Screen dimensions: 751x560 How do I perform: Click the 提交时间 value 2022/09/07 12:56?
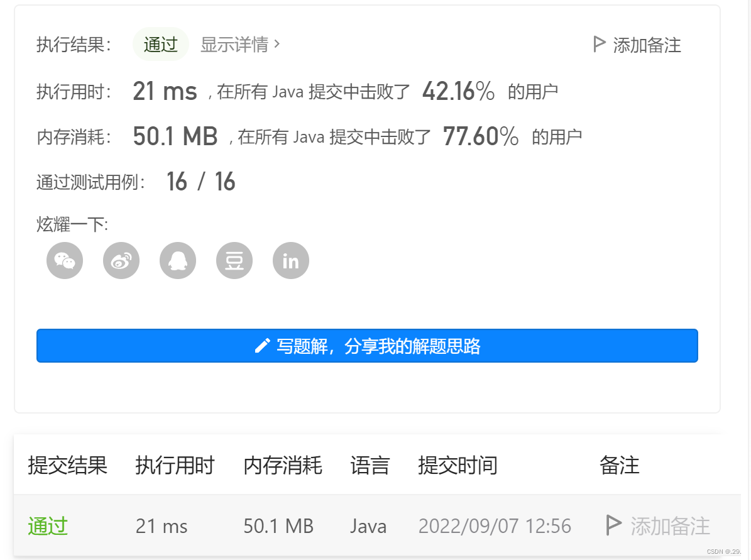(495, 525)
